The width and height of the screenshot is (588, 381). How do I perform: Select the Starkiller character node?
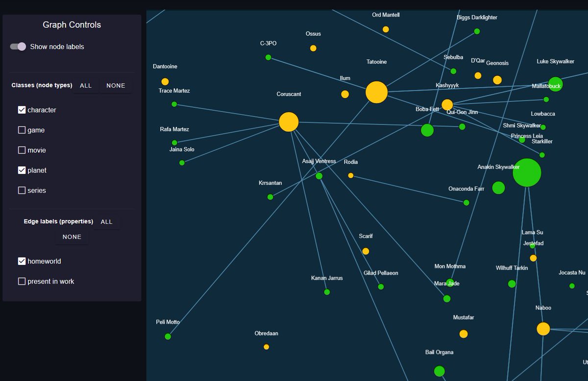pos(542,155)
